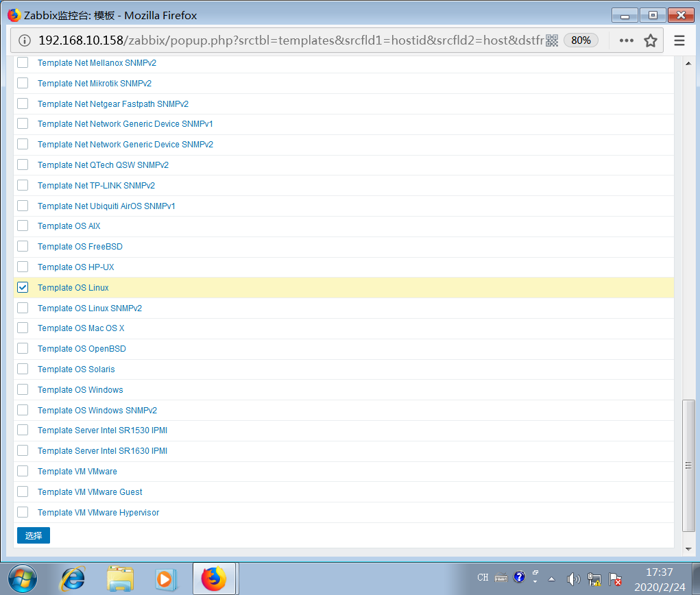
Task: Open Template OS Windows SNMPv2 link
Action: click(97, 410)
